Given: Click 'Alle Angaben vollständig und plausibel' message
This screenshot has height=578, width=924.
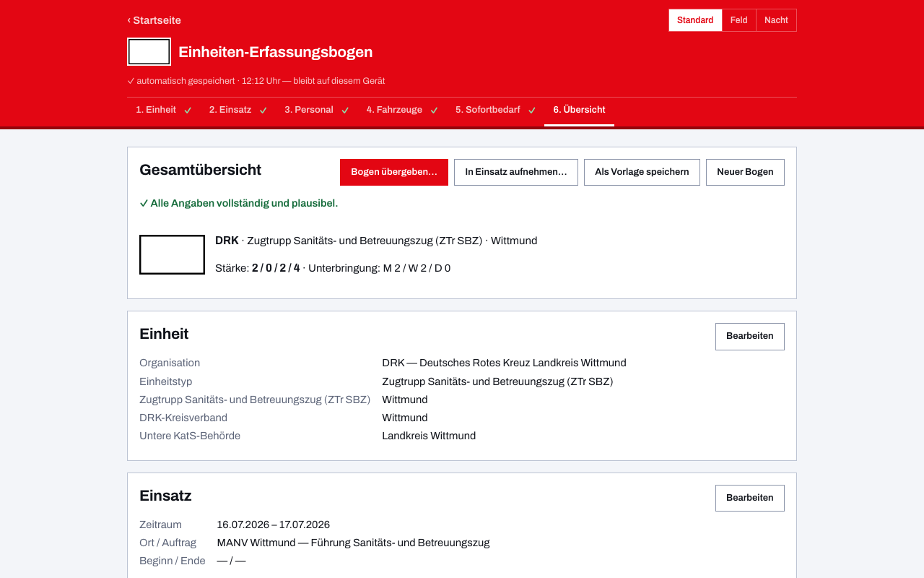Looking at the screenshot, I should (x=239, y=203).
